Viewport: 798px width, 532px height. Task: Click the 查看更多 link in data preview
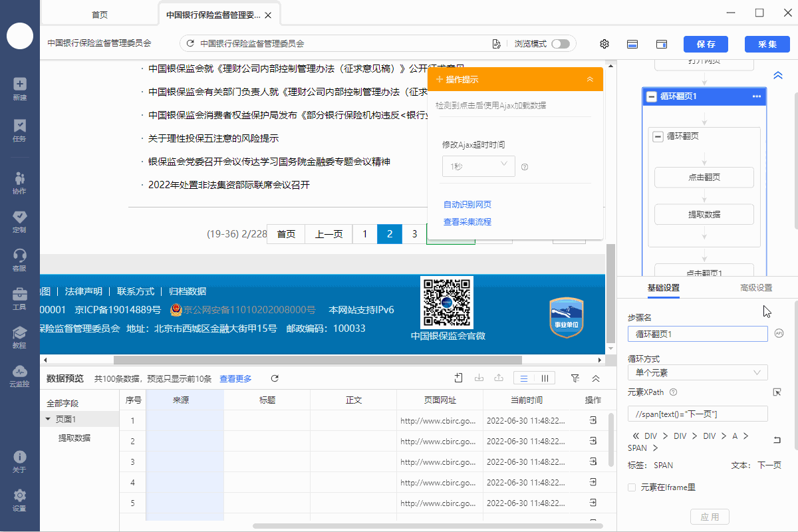[235, 378]
